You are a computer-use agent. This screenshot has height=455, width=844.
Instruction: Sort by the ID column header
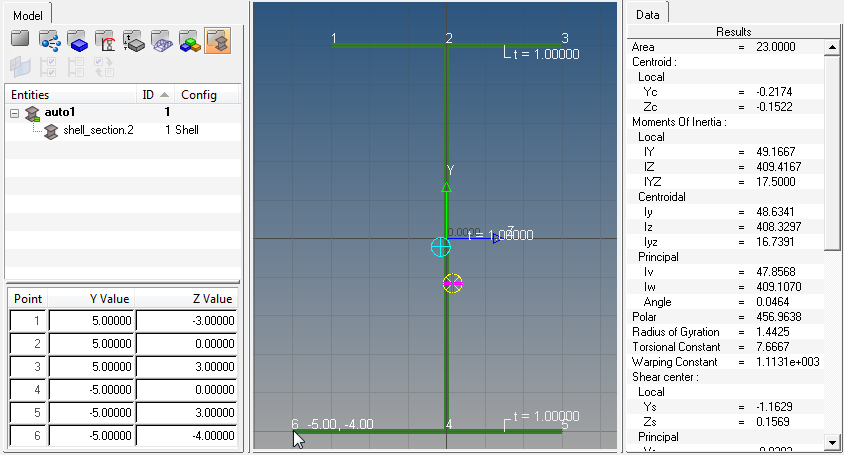(x=155, y=95)
